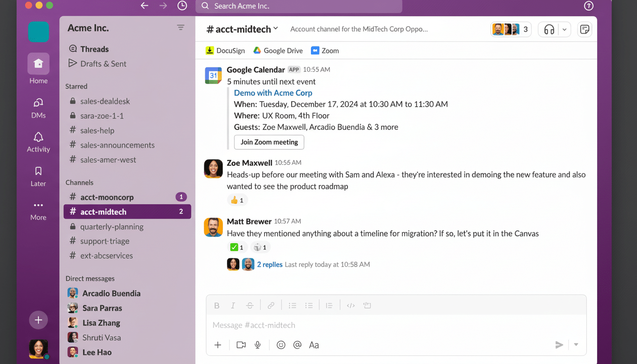Open send options next to the send arrow

[575, 345]
